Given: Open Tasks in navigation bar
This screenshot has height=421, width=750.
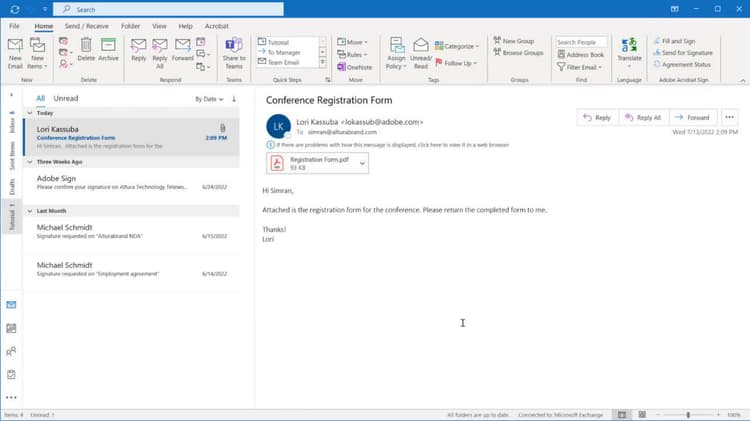Looking at the screenshot, I should pyautogui.click(x=11, y=375).
